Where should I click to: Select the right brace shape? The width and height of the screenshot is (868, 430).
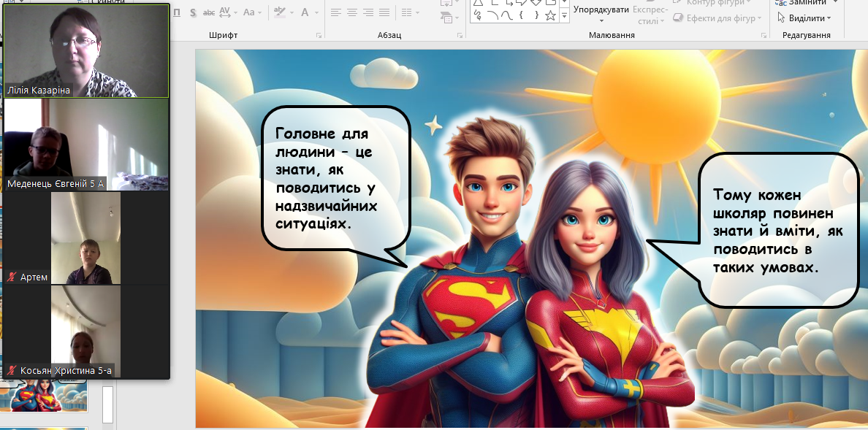[536, 15]
